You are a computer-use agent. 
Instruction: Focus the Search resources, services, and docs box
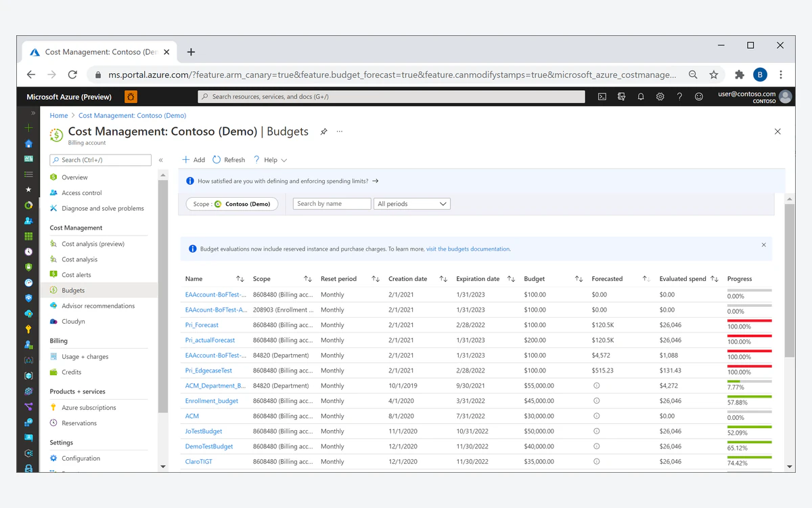point(392,97)
